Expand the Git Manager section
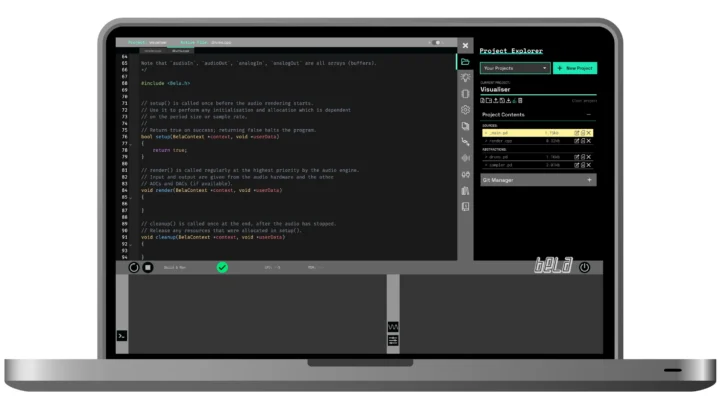 coord(589,180)
